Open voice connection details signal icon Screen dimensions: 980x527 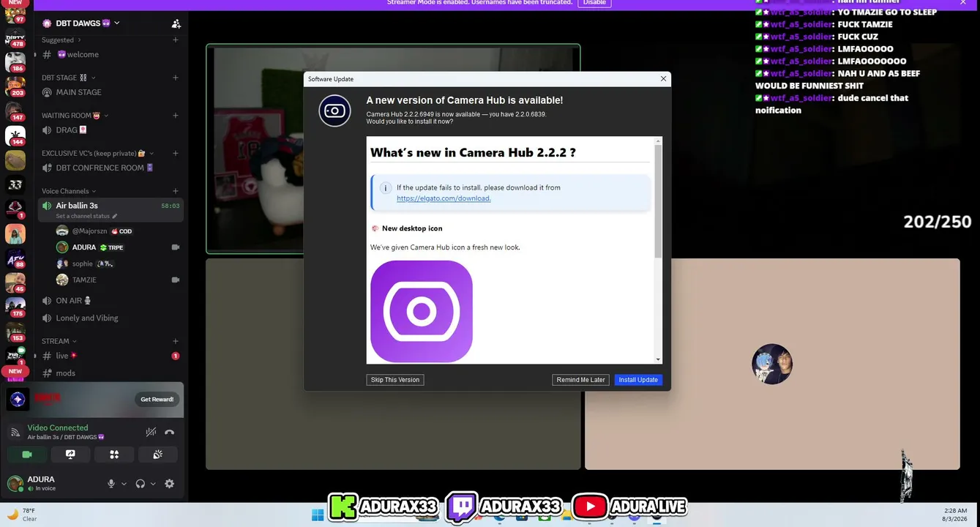(x=15, y=432)
